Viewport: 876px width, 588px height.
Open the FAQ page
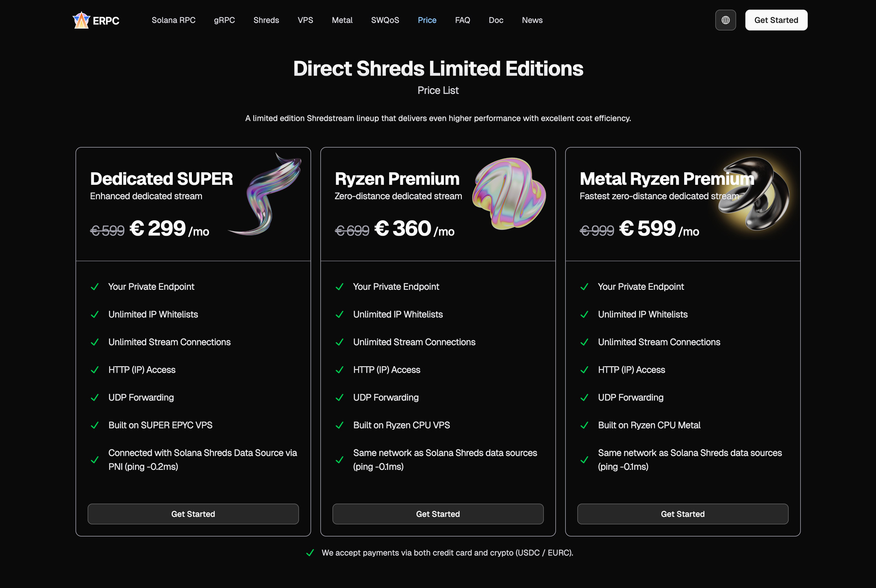(x=462, y=20)
